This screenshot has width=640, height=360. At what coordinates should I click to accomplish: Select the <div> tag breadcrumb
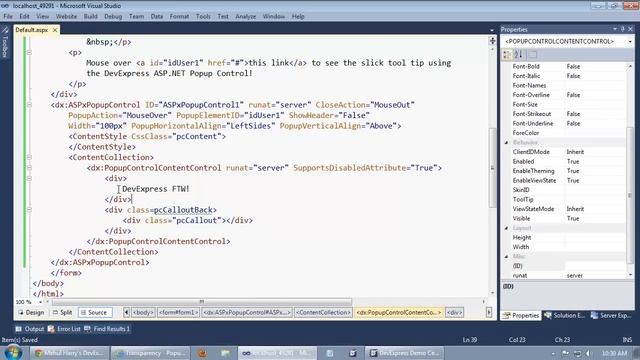[x=454, y=312]
